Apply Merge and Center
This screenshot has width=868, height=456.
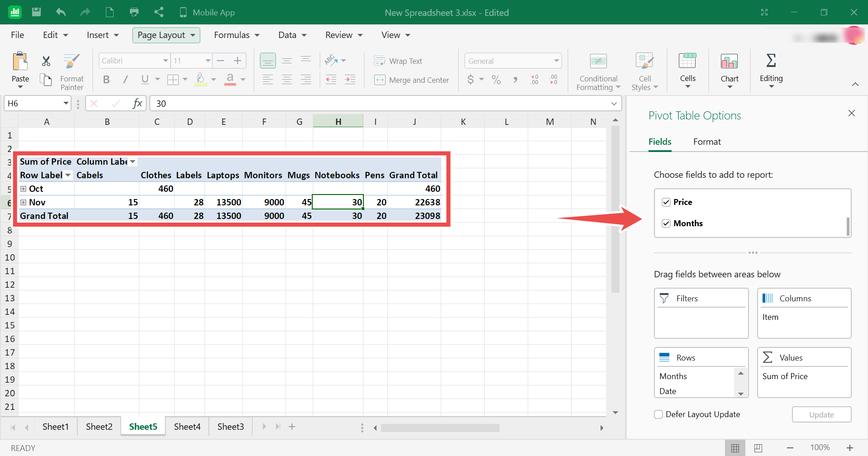pyautogui.click(x=412, y=80)
